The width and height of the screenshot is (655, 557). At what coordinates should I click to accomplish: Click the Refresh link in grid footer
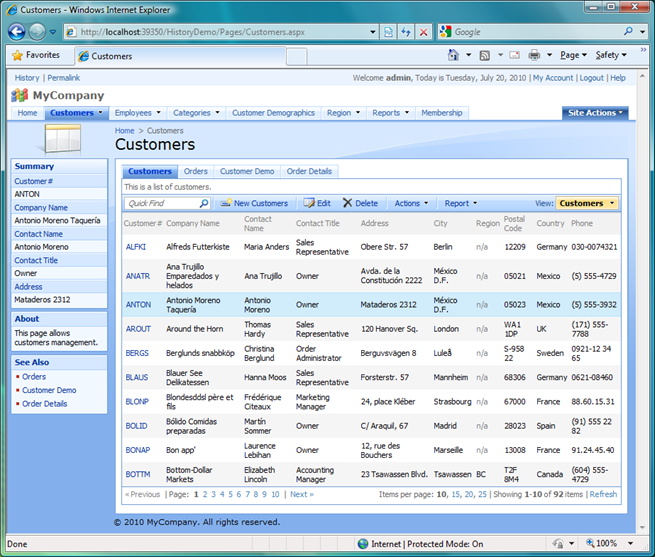[x=603, y=494]
